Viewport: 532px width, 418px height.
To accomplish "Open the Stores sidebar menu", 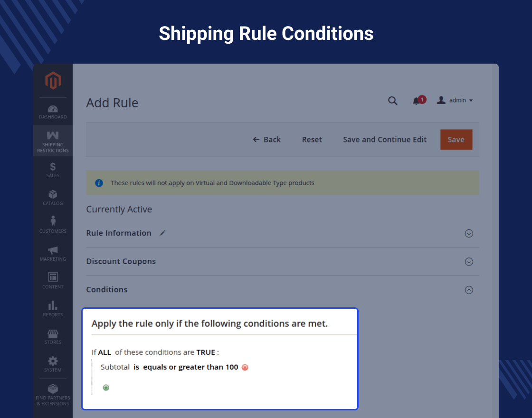I will point(53,336).
